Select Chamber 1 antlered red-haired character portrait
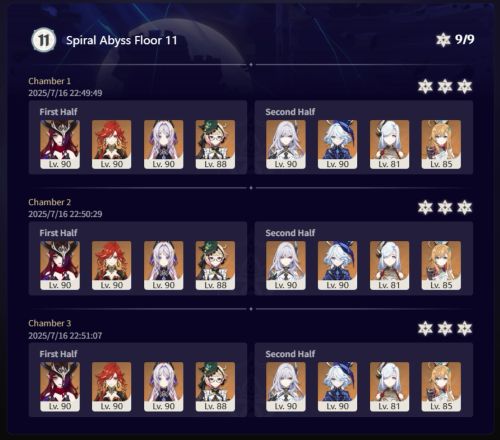This screenshot has width=500, height=440. coord(60,144)
